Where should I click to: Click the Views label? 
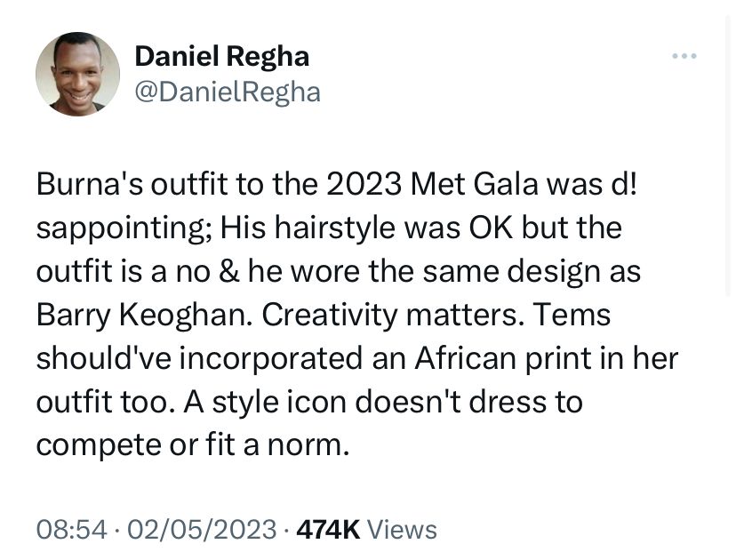(402, 530)
